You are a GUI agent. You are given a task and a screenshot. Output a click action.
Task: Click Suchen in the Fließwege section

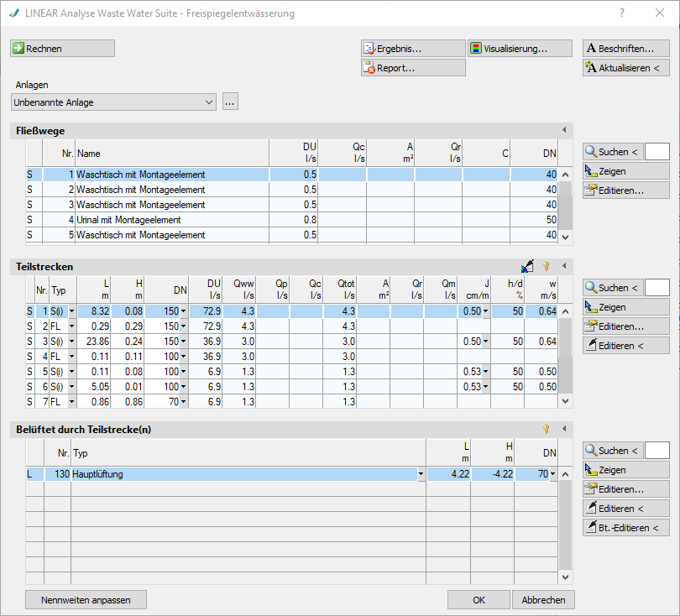(x=612, y=152)
